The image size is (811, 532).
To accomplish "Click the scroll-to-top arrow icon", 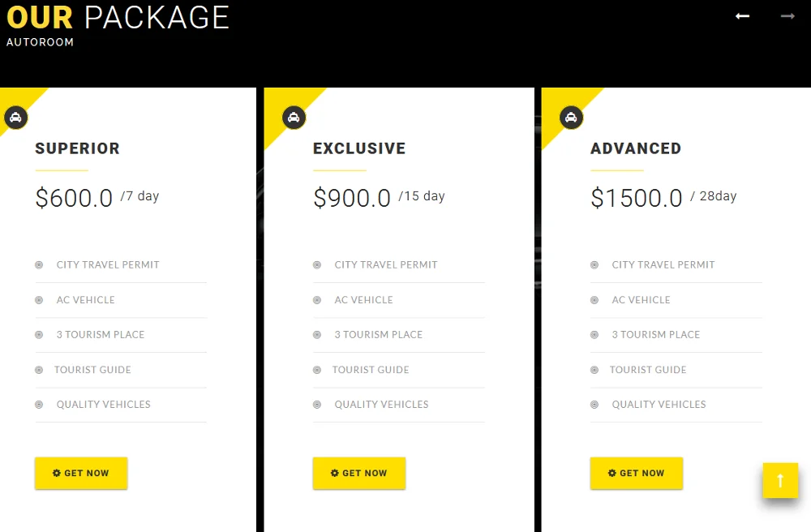I will (x=780, y=480).
